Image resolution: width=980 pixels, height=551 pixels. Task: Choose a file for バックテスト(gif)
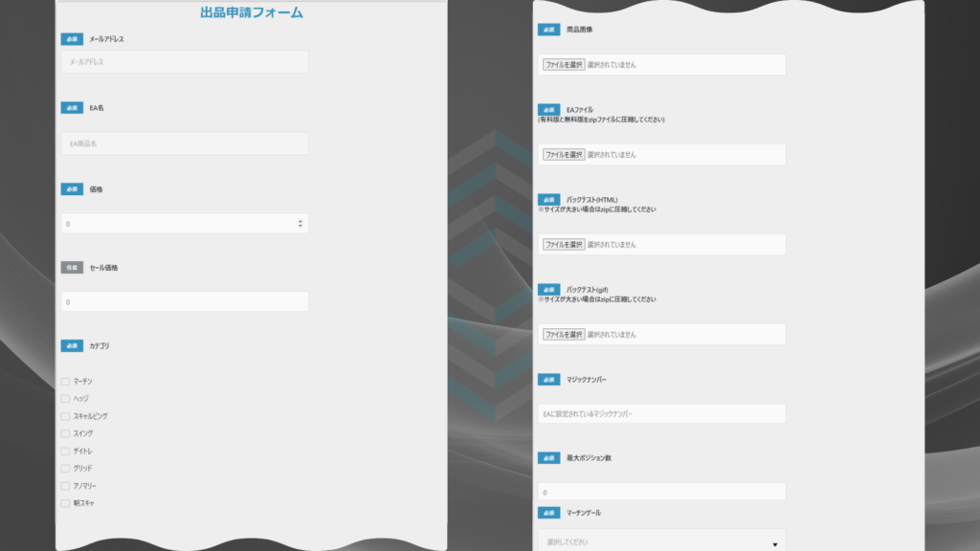click(563, 334)
